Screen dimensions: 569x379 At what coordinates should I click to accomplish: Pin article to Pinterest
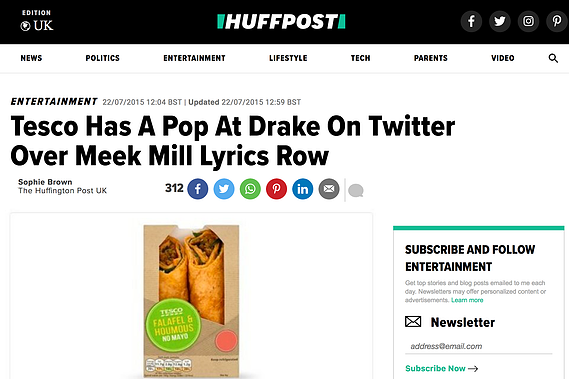(277, 189)
